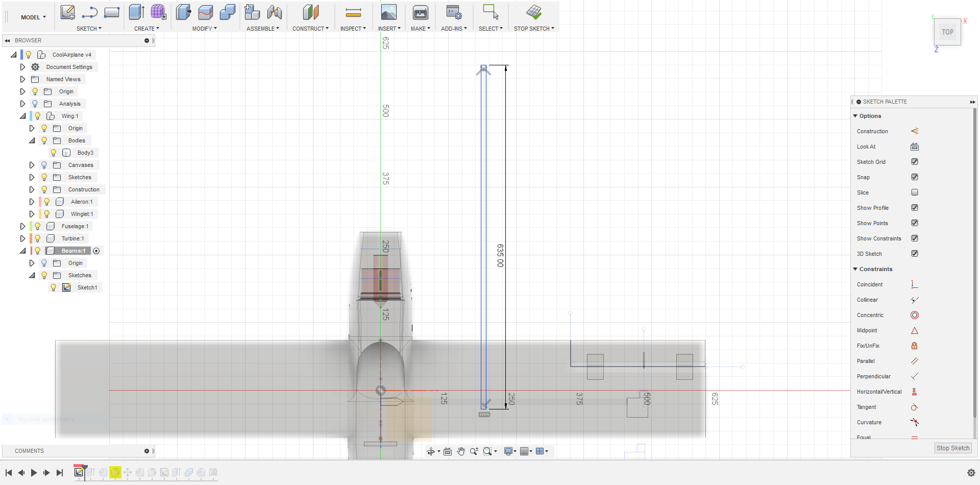The image size is (980, 485).
Task: Collapse the Beams:1 component
Action: coord(22,251)
